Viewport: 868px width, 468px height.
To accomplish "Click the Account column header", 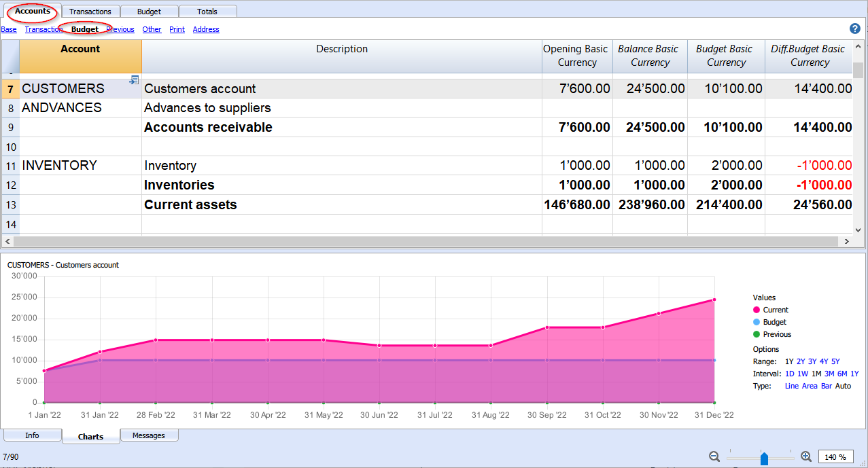I will [80, 56].
